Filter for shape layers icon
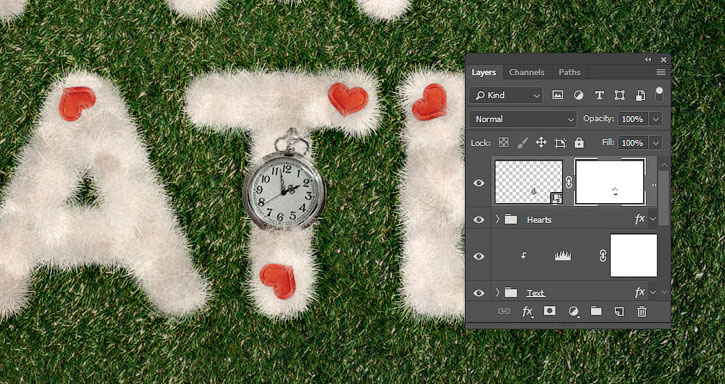 (x=620, y=95)
